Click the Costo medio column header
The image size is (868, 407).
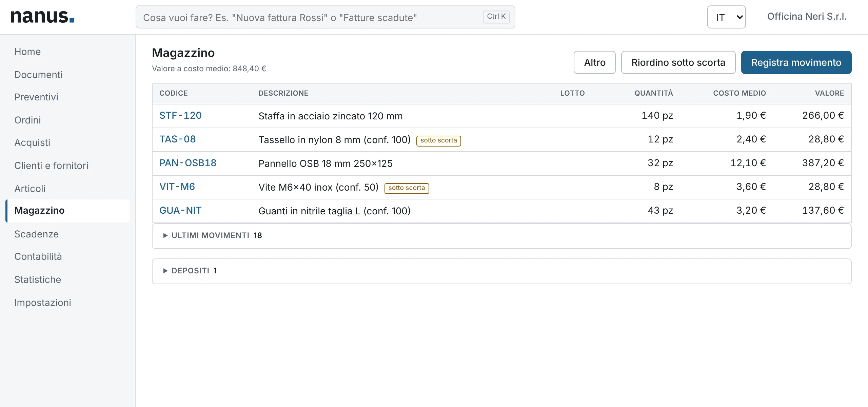tap(739, 93)
